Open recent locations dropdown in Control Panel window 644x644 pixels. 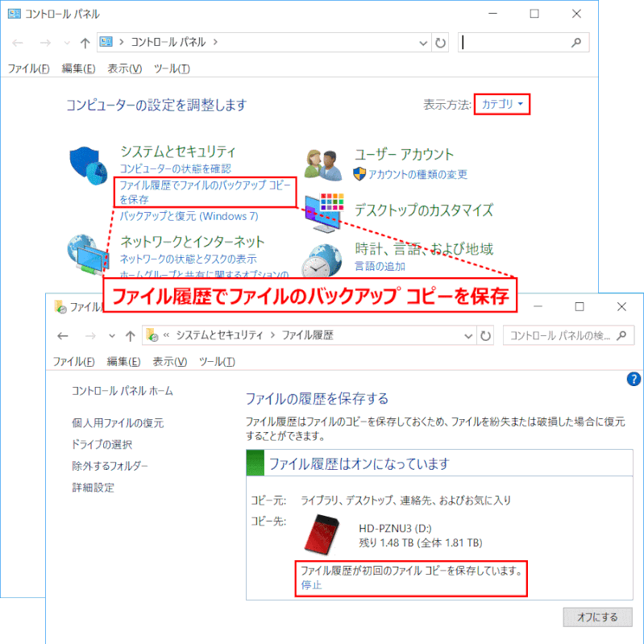click(x=67, y=43)
